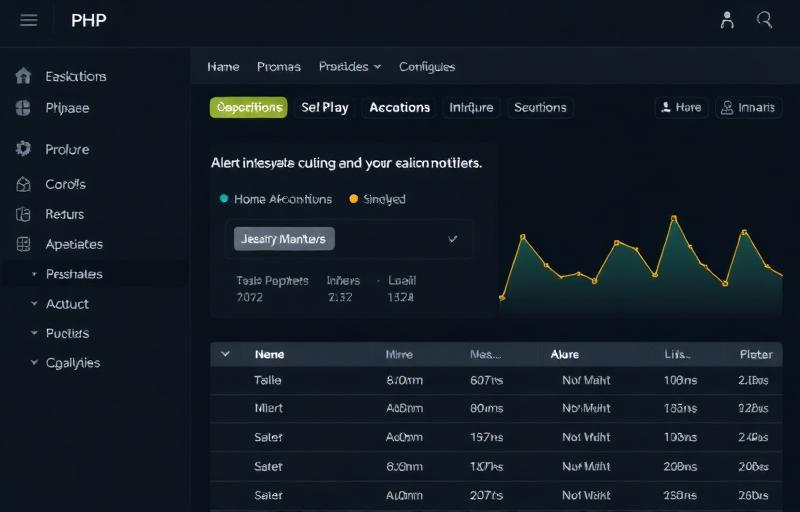Click the globe icon beside Phpace
Screen dimensions: 800x512
point(24,108)
